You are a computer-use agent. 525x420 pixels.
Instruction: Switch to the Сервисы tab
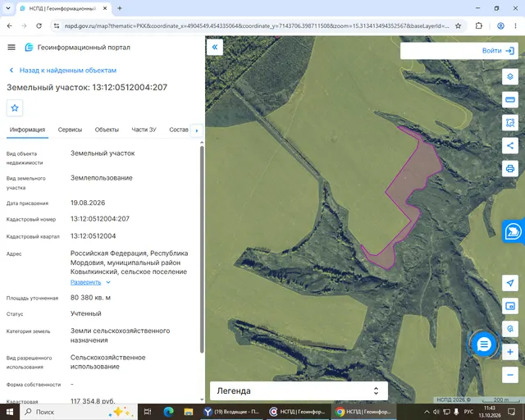pyautogui.click(x=70, y=130)
